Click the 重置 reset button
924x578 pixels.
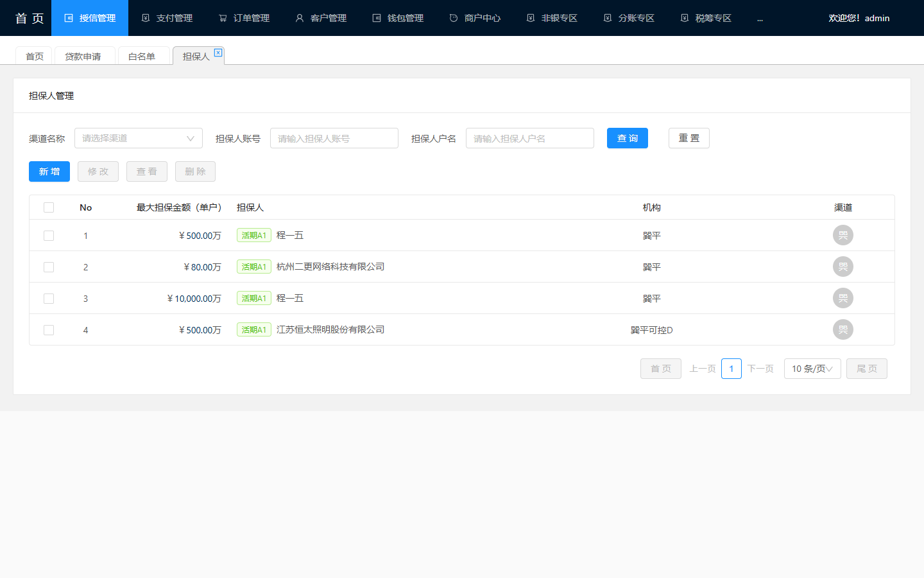click(x=689, y=138)
